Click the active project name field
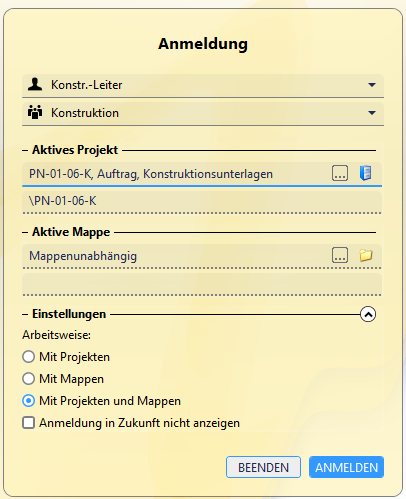The image size is (406, 499). tap(177, 174)
